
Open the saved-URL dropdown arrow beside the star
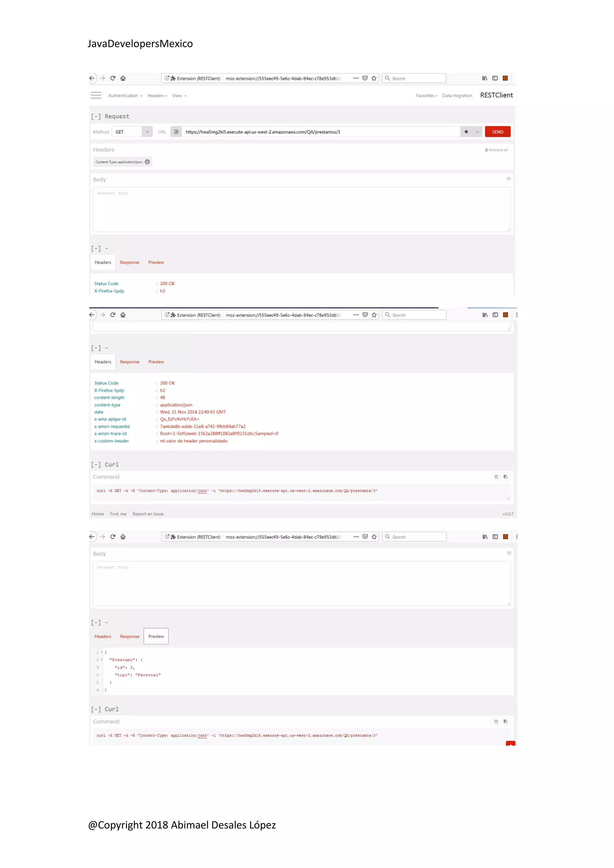click(477, 132)
